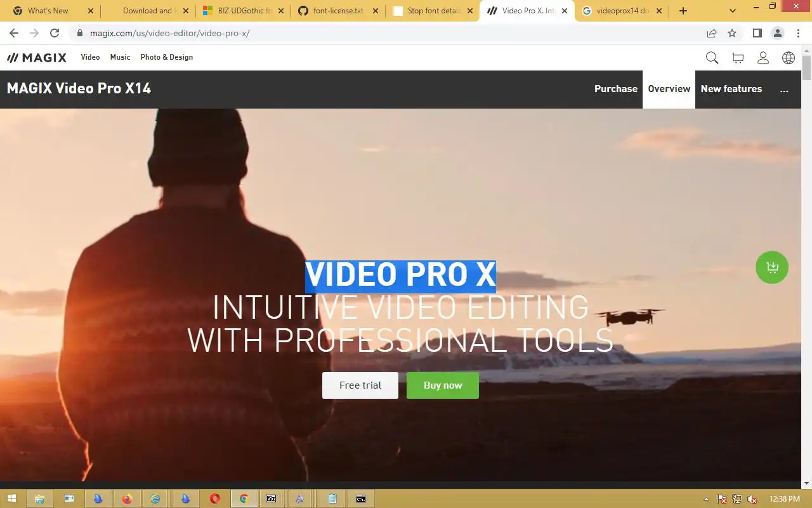This screenshot has height=508, width=812.
Task: Switch to the BIZ UDGothic tab
Action: [x=244, y=11]
